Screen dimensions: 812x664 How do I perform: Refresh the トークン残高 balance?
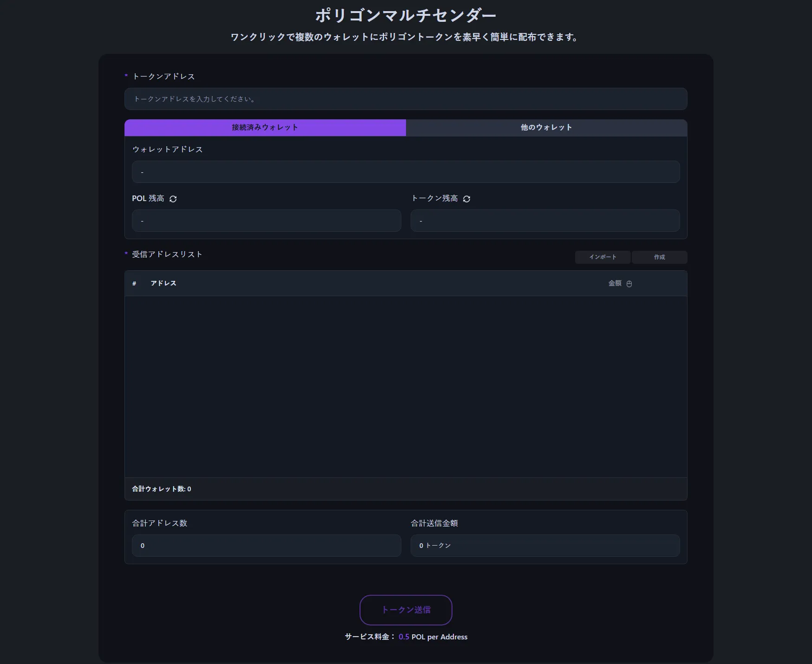pyautogui.click(x=466, y=199)
